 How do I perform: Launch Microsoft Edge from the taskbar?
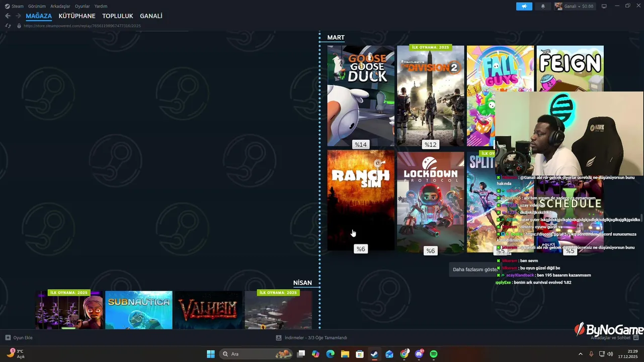click(x=330, y=354)
